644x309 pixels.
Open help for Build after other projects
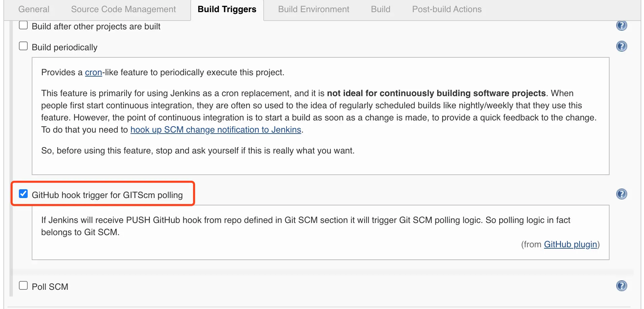(x=621, y=25)
